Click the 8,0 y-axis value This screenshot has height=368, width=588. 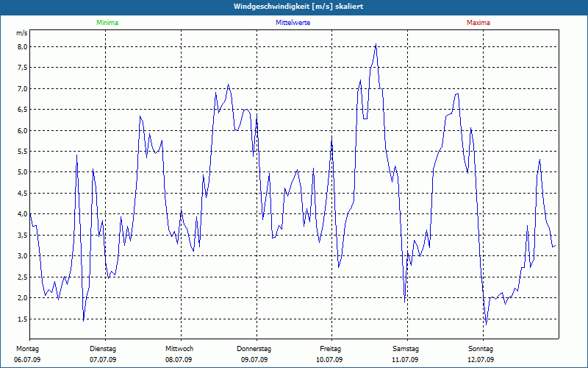pos(22,47)
